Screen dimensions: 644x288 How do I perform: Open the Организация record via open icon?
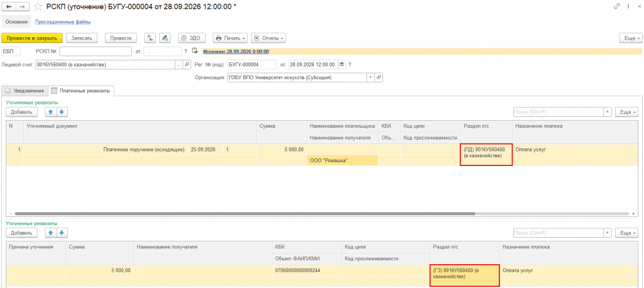pyautogui.click(x=379, y=77)
